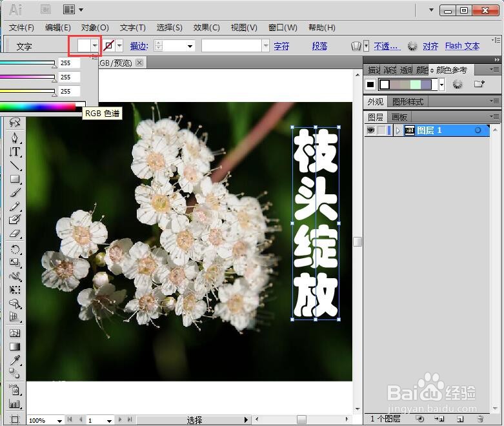The height and width of the screenshot is (426, 504).
Task: Click the Delete Selection trash icon
Action: click(x=480, y=419)
